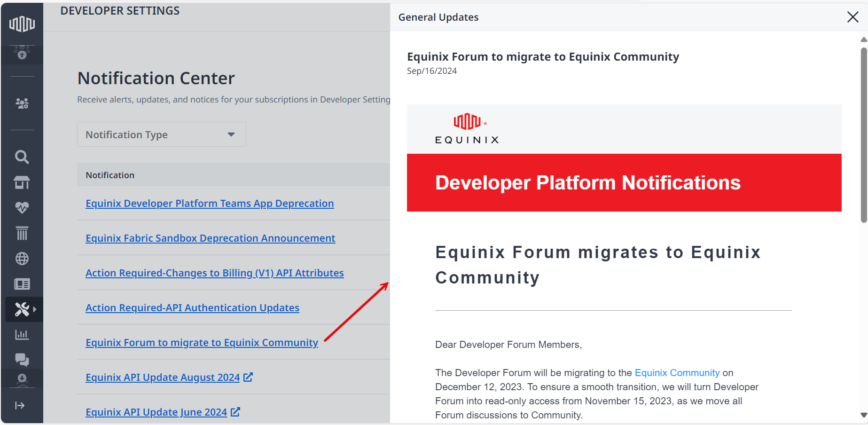Click the Developer Platform Notifications red banner

tap(624, 183)
